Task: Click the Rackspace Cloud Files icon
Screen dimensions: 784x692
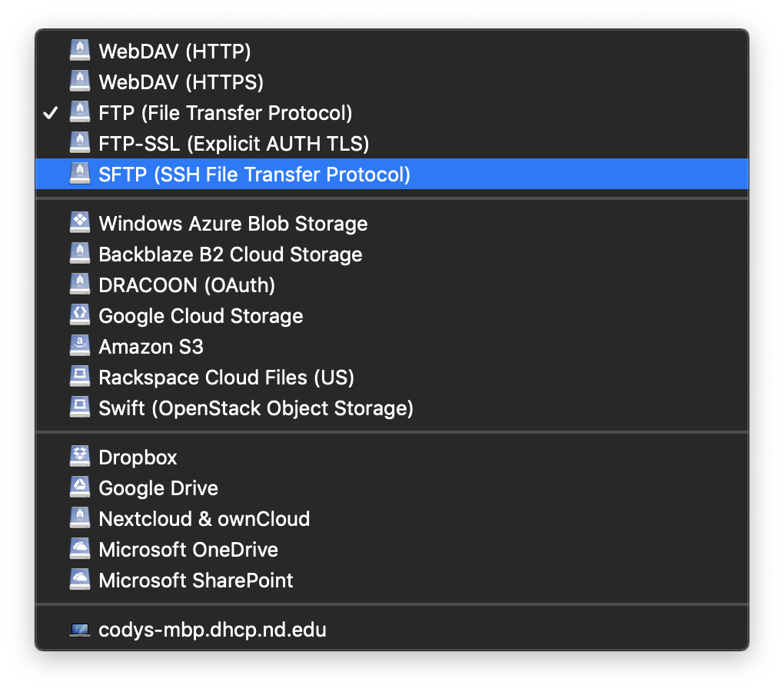Action: coord(80,377)
